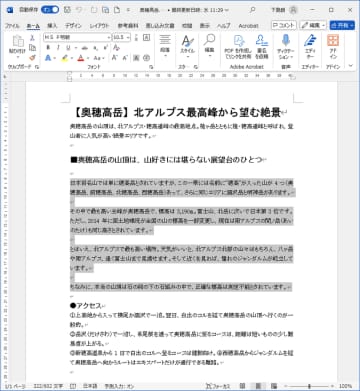Viewport: 360px width, 391px height.
Task: Toggle Subscript formatting
Action: tap(95, 48)
